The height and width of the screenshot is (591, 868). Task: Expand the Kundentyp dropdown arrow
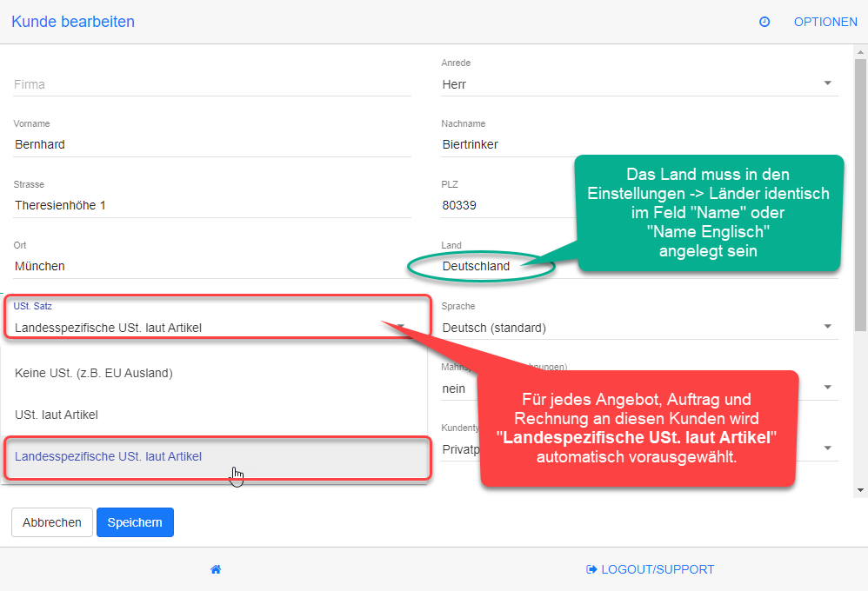pyautogui.click(x=828, y=448)
